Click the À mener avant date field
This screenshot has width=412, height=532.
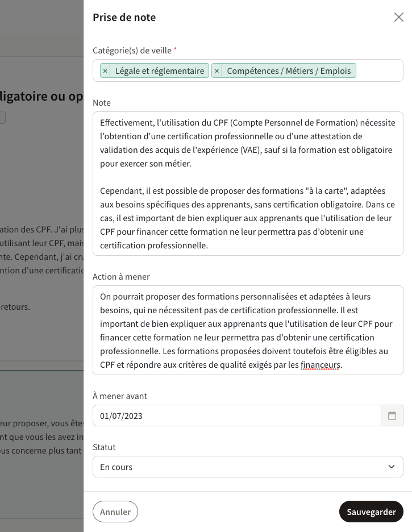coord(237,415)
